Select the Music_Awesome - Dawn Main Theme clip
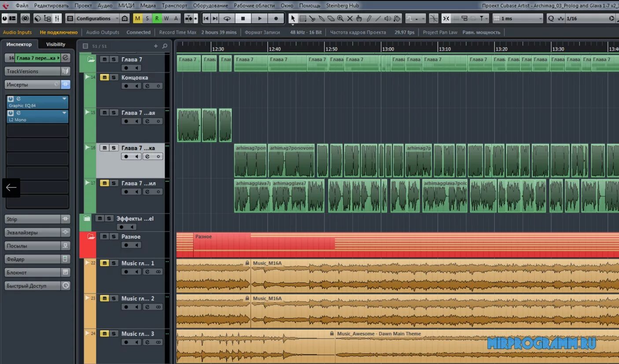This screenshot has width=619, height=364. [x=477, y=346]
